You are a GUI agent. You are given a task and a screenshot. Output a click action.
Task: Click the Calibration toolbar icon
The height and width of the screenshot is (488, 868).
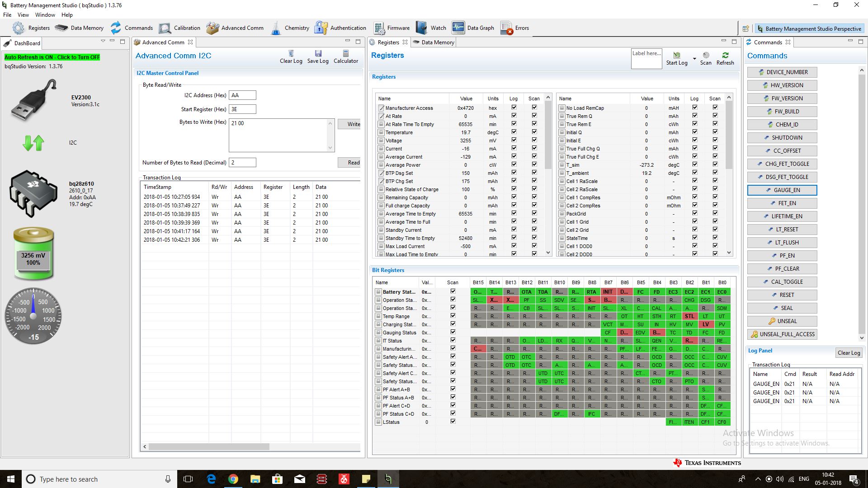point(165,28)
